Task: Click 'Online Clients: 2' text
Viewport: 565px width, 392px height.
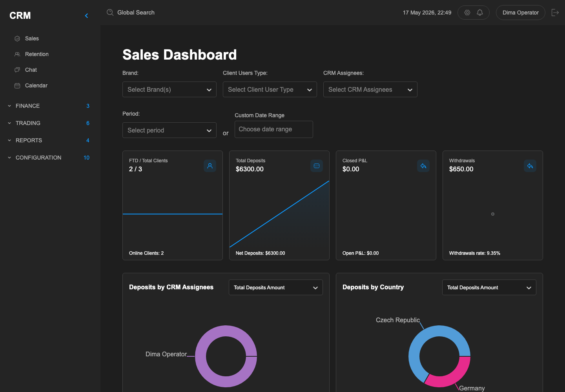Action: tap(146, 253)
